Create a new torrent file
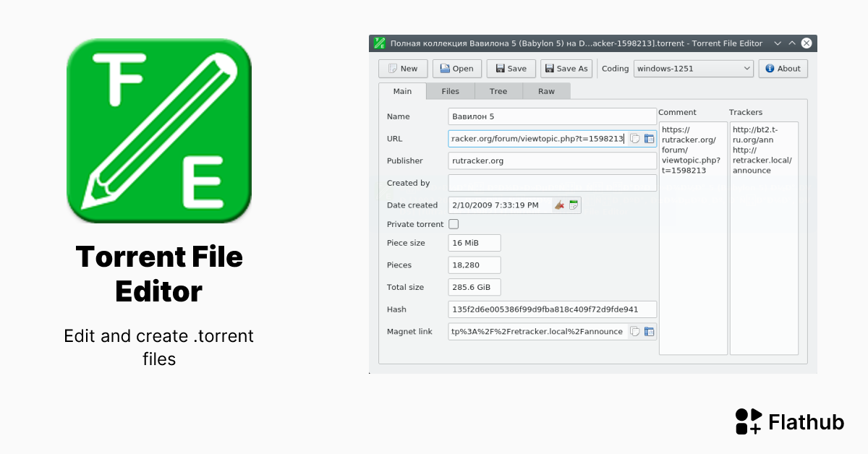The height and width of the screenshot is (454, 868). coord(403,68)
